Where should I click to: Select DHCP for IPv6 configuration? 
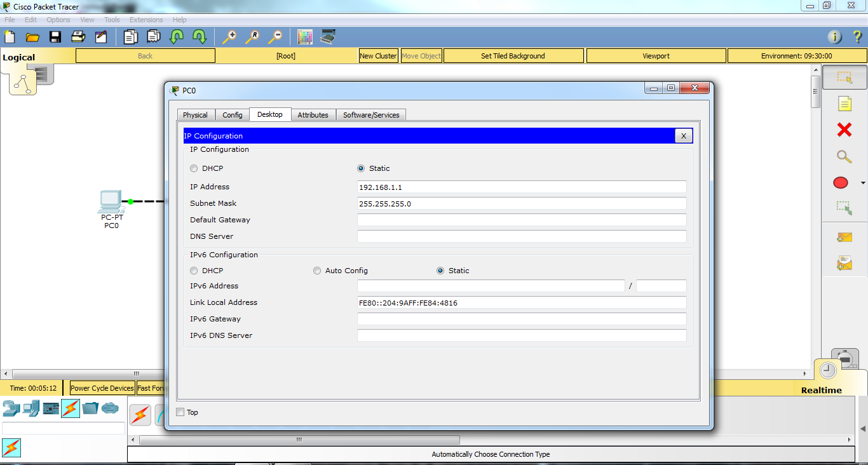click(194, 271)
